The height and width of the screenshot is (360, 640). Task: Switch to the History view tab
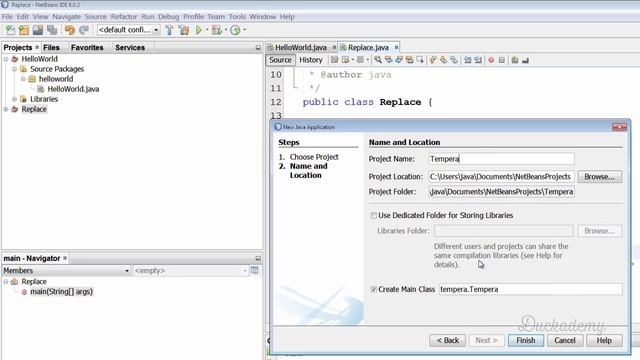pyautogui.click(x=311, y=60)
